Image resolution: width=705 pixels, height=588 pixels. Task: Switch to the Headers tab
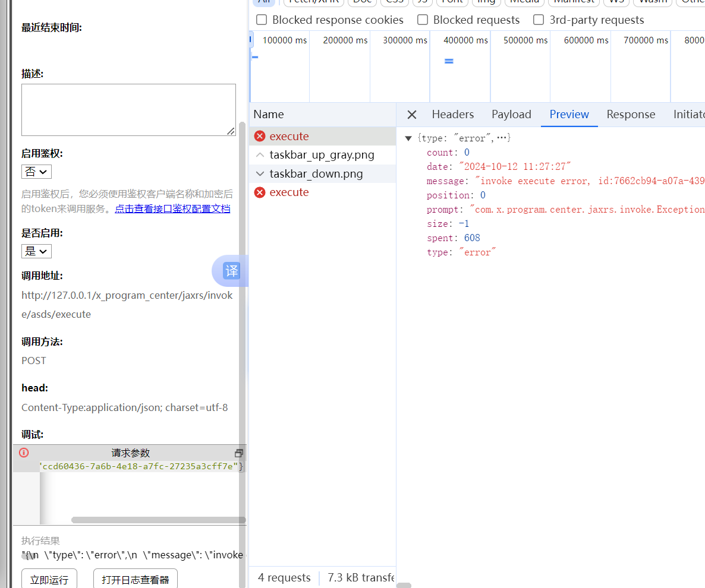coord(452,115)
